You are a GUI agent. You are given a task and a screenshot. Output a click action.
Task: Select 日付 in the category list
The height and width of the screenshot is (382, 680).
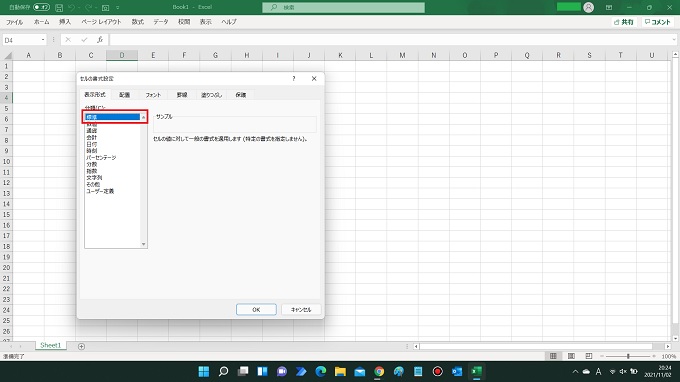click(92, 144)
